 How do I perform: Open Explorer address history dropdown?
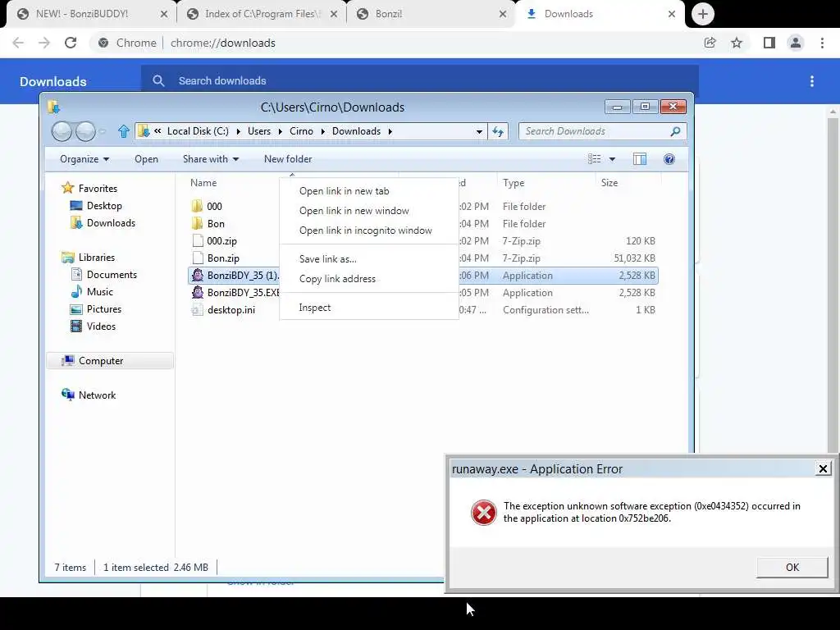(x=479, y=131)
